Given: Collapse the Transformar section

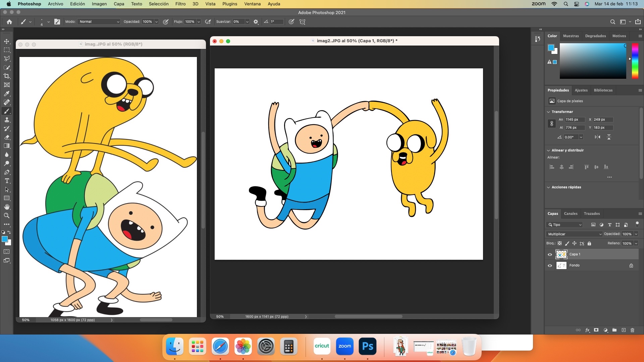Looking at the screenshot, I should pos(548,112).
